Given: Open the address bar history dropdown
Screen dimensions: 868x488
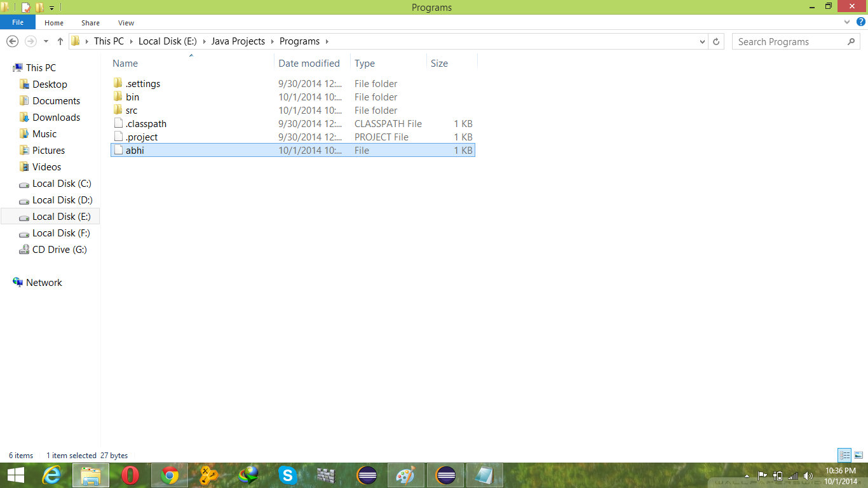Looking at the screenshot, I should [702, 41].
